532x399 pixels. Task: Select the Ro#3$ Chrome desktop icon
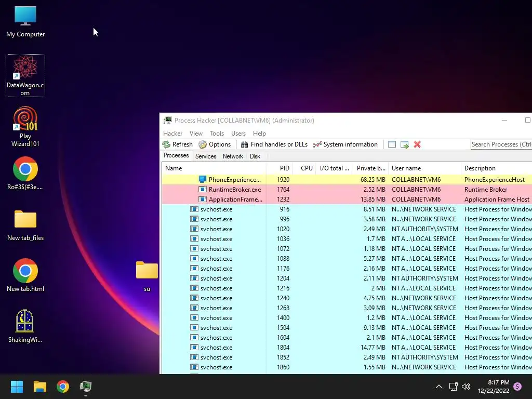25,173
